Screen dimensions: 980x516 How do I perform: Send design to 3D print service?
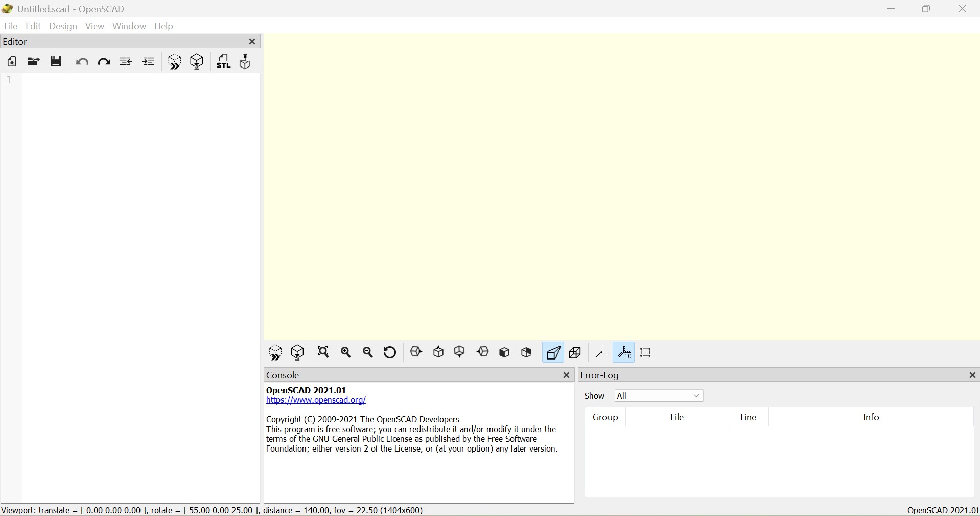click(x=246, y=62)
